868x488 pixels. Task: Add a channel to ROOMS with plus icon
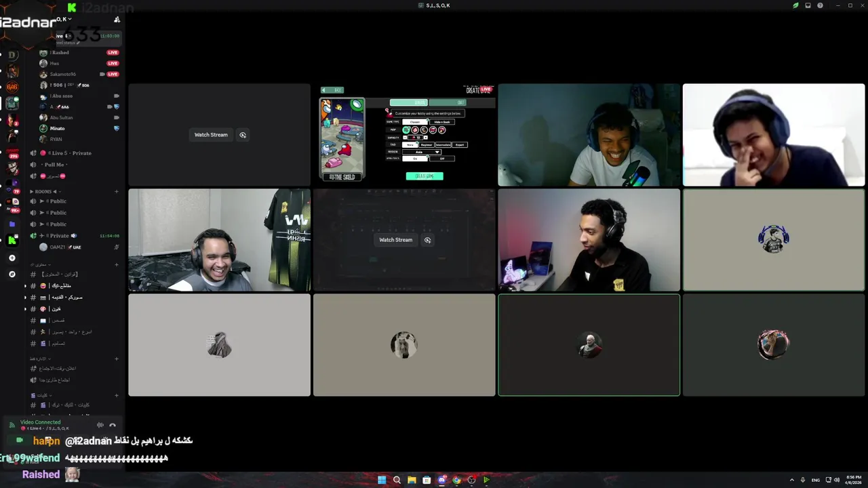tap(117, 192)
